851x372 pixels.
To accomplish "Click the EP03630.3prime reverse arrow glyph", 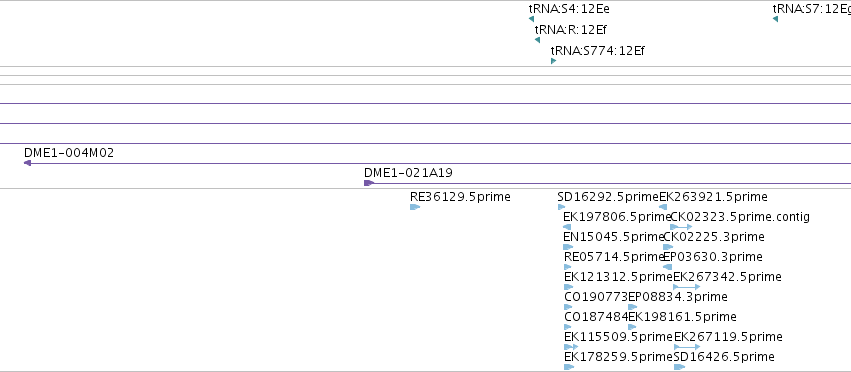I will tap(668, 267).
